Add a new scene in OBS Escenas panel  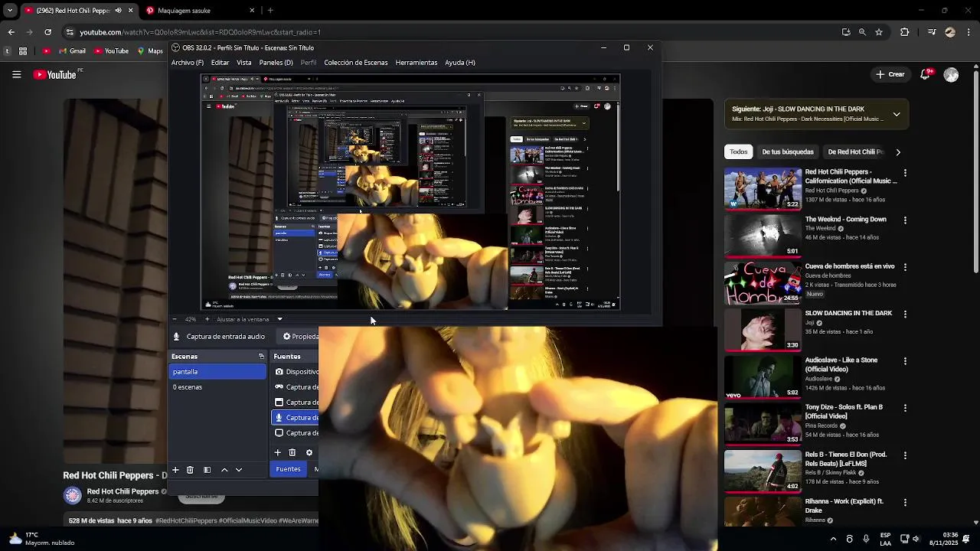pyautogui.click(x=175, y=470)
